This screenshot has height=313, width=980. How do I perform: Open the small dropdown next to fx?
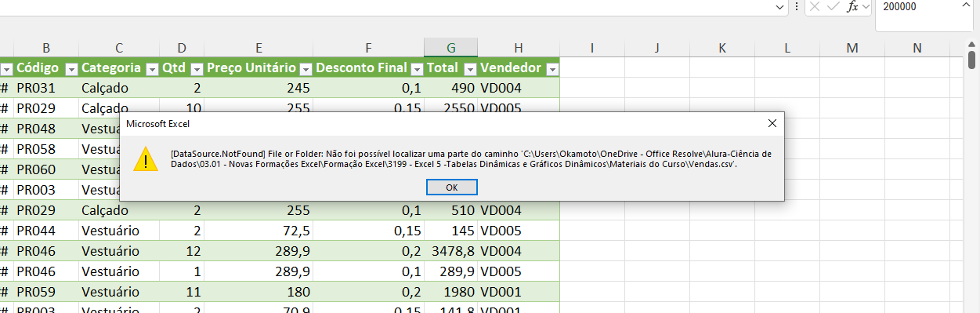tap(866, 6)
